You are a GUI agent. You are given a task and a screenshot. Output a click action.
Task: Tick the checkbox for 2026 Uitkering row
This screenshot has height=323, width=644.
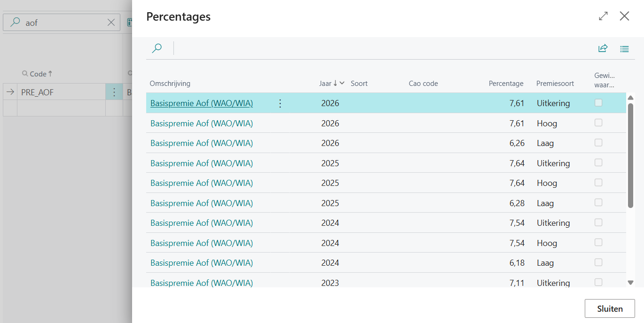[598, 103]
